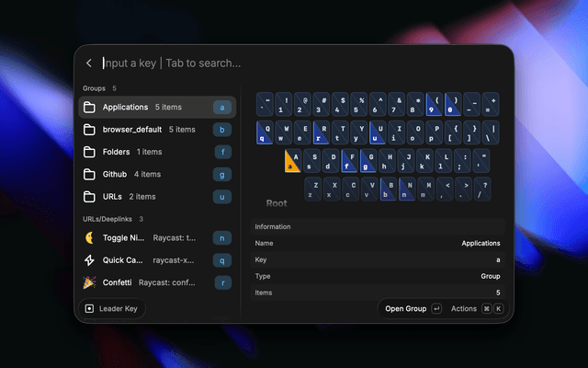Image resolution: width=588 pixels, height=368 pixels.
Task: Click the 'Groups' section header
Action: click(94, 88)
